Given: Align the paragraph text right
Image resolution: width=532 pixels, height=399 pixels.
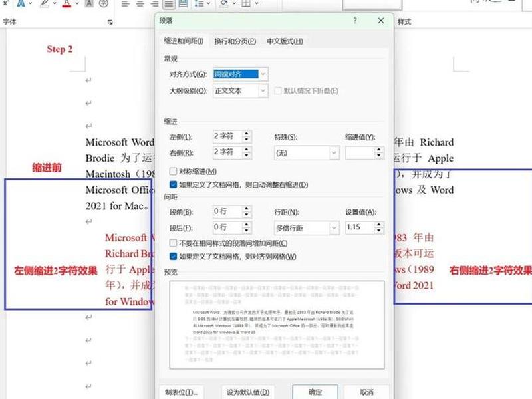Looking at the screenshot, I should tap(154, 4).
